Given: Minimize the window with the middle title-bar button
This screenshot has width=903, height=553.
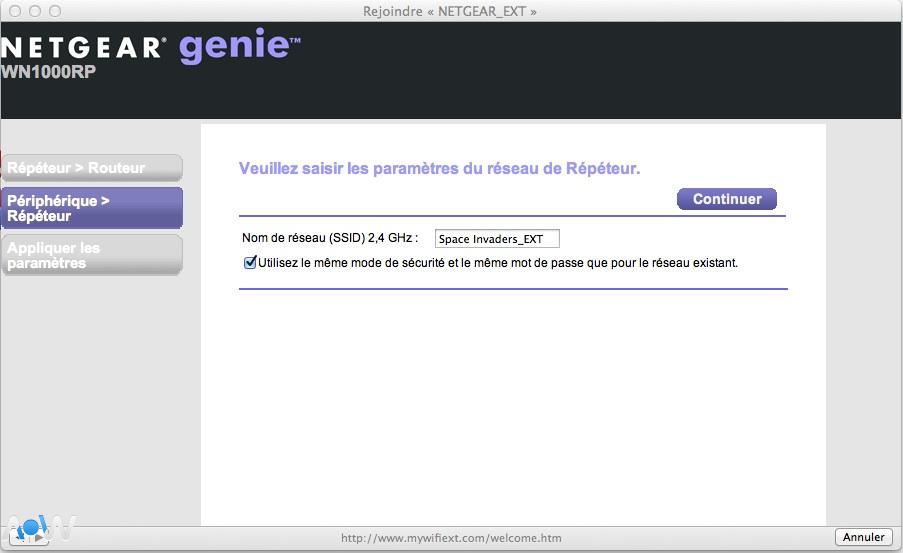Looking at the screenshot, I should (x=35, y=11).
